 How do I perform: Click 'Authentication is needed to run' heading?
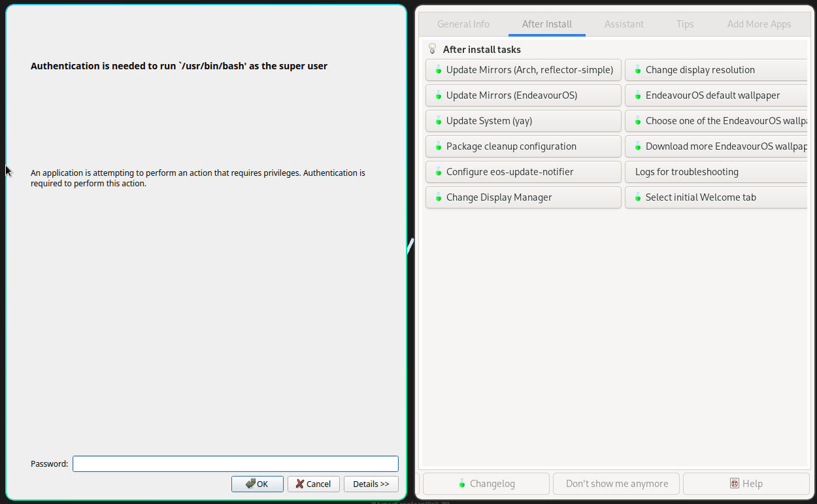pos(179,66)
